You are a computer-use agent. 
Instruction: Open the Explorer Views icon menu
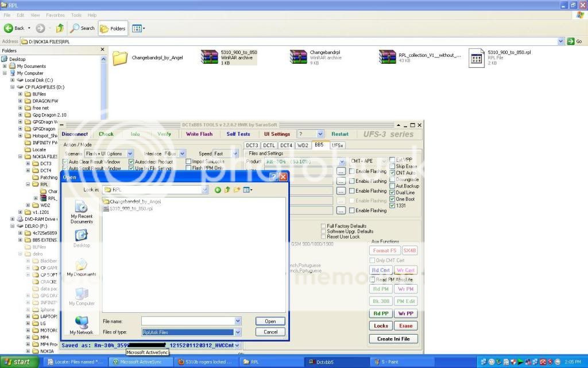click(x=138, y=29)
